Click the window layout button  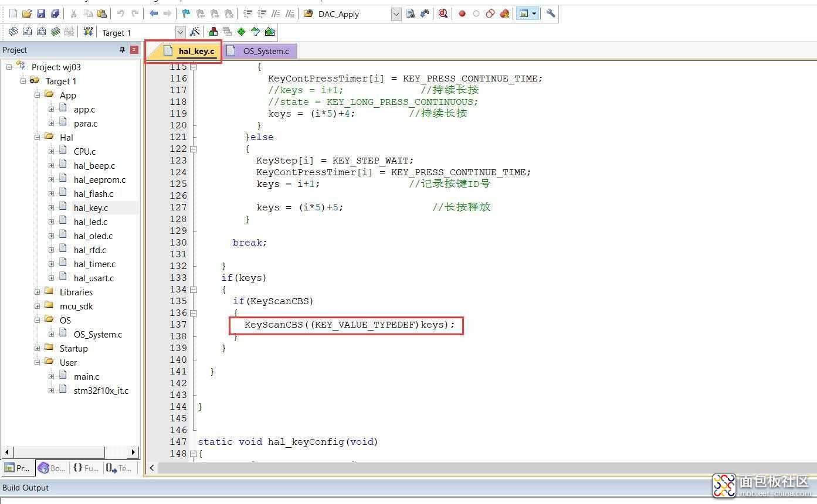point(524,13)
